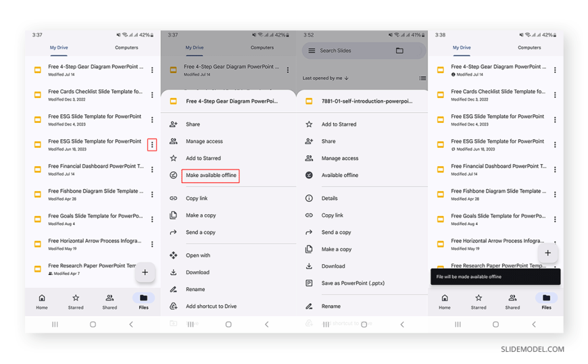This screenshot has height=364, width=588.
Task: Open the Last opened by me sort dropdown
Action: click(326, 78)
